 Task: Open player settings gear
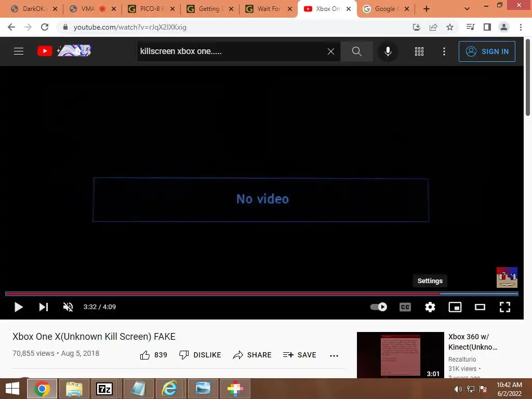point(430,307)
